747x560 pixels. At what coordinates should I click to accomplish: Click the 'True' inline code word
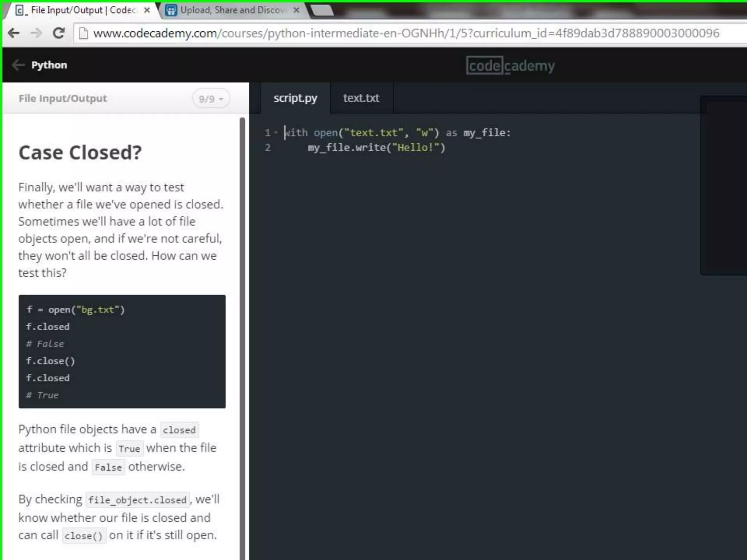click(x=129, y=449)
